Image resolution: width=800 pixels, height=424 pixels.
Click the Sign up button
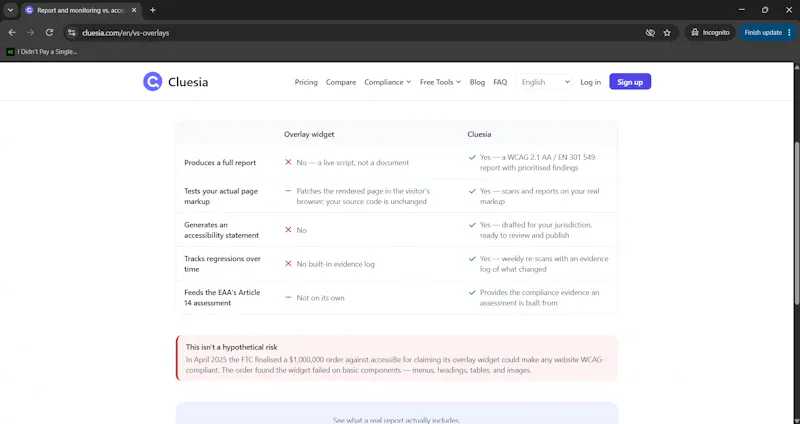pos(630,82)
